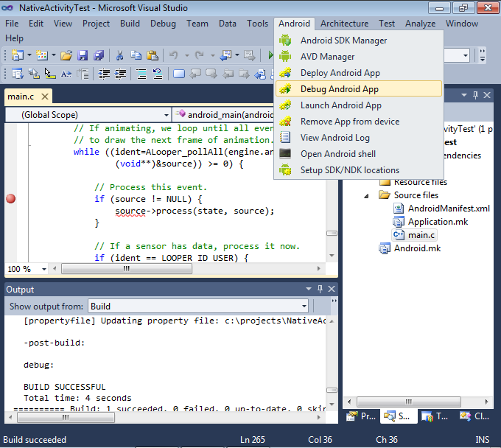Click the Display Object Member List icon
501x448 pixels.
click(x=17, y=74)
